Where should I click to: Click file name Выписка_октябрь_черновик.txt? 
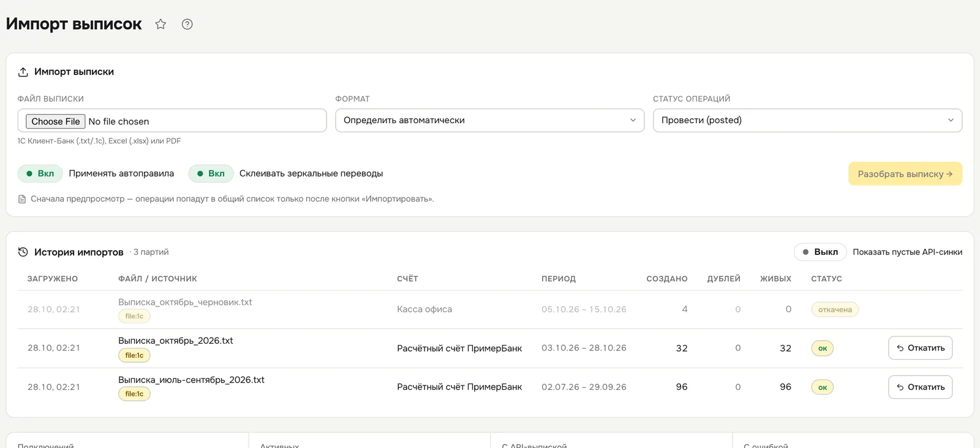tap(185, 302)
